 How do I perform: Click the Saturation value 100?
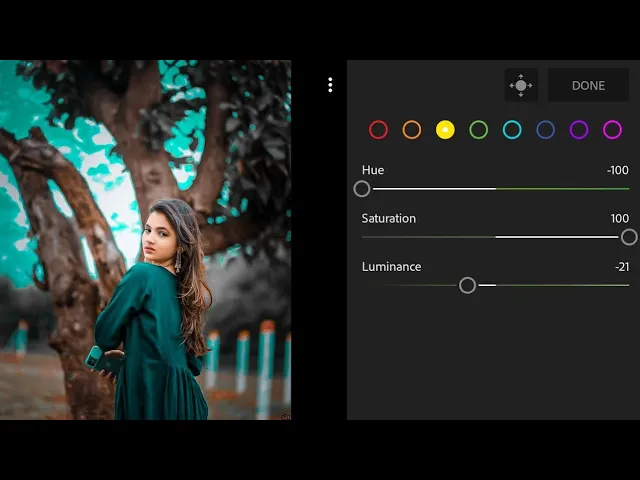[620, 218]
